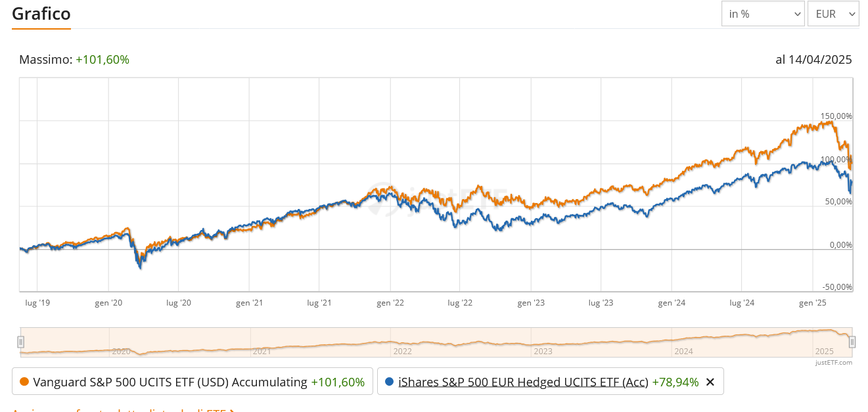868x412 pixels.
Task: Open iShares S&P 500 EUR Hedged UCITS ETF link
Action: pos(523,382)
